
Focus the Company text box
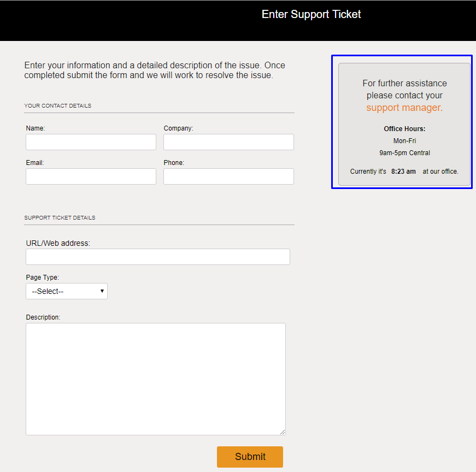228,142
